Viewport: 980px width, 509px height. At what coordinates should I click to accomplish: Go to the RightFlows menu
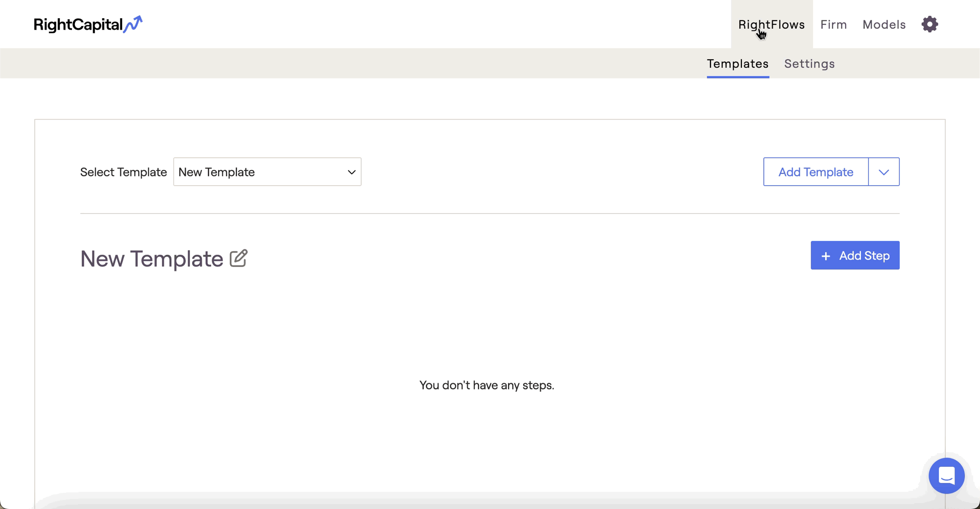tap(771, 24)
